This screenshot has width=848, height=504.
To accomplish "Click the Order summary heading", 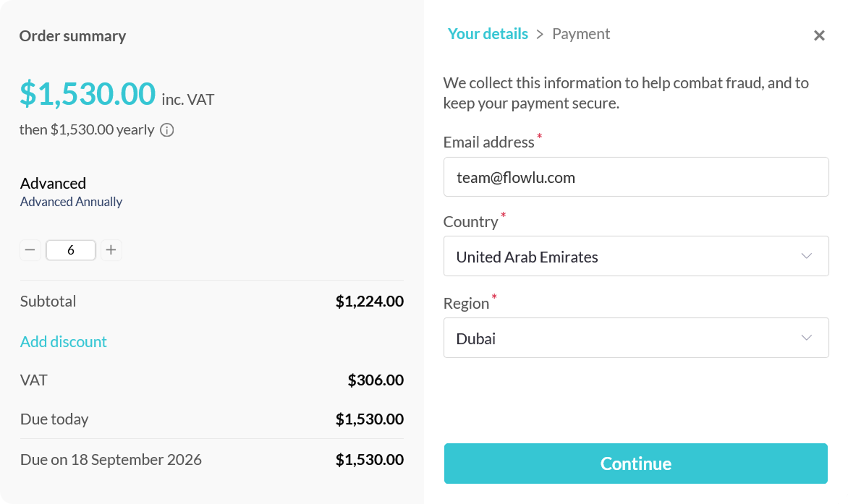I will click(72, 36).
